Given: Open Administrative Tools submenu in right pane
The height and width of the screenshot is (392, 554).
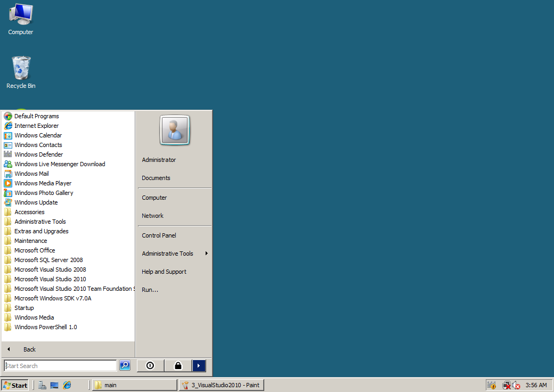Looking at the screenshot, I should (175, 254).
